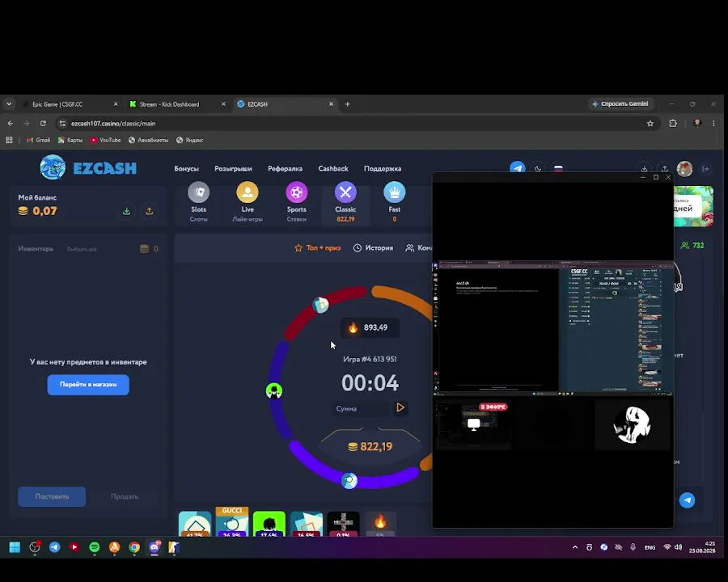Switch to Stream - Kick Dashboard tab
This screenshot has height=582, width=728.
tap(176, 104)
